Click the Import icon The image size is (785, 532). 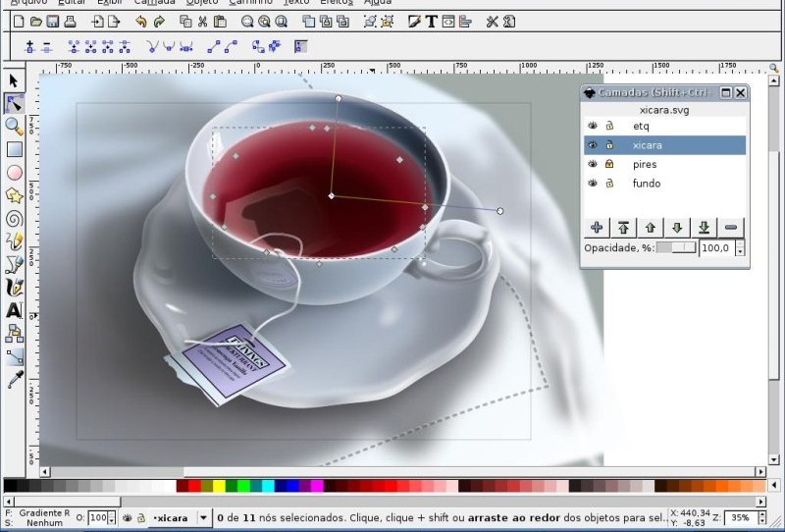[97, 22]
